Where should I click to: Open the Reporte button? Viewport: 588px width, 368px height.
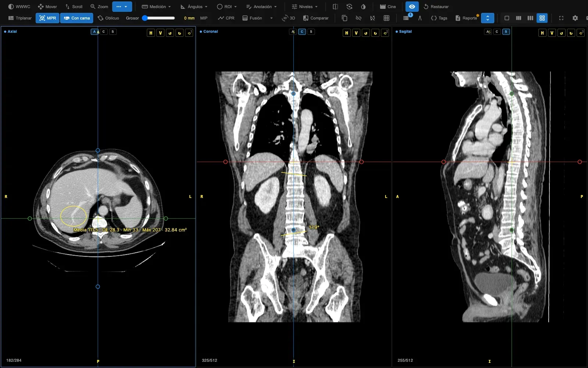(x=466, y=18)
